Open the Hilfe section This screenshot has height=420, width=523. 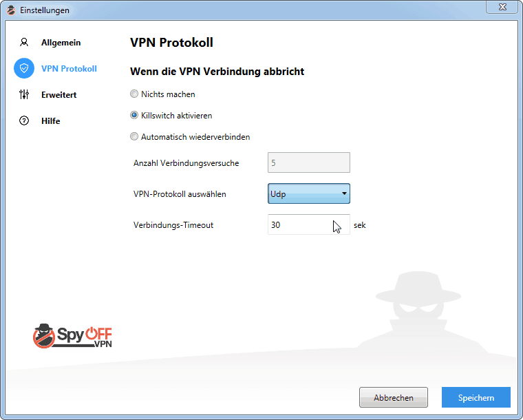click(51, 120)
